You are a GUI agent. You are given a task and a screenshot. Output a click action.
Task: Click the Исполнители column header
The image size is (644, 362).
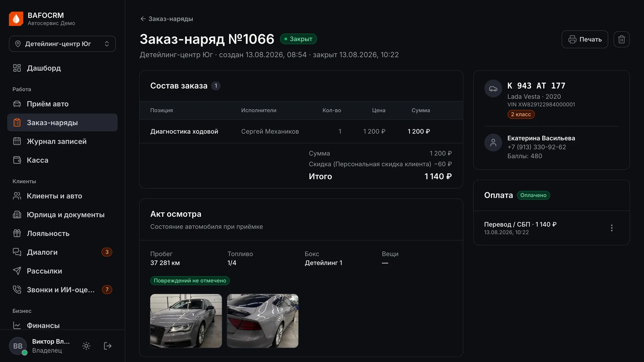pyautogui.click(x=259, y=111)
